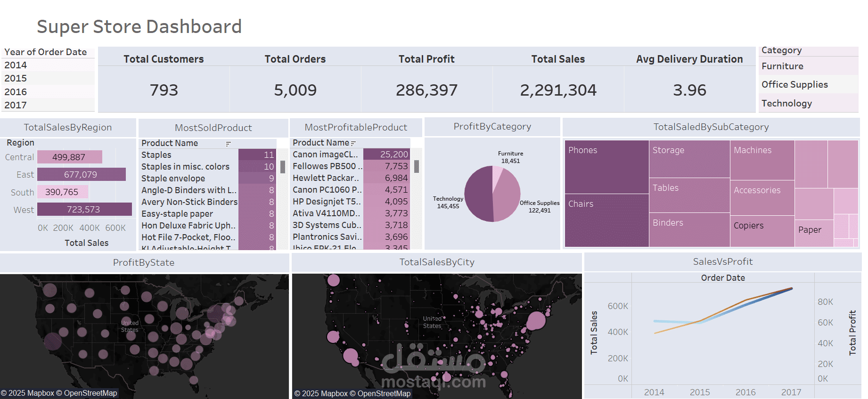Click the Phones tile in the treemap
868x399 pixels.
pos(607,167)
